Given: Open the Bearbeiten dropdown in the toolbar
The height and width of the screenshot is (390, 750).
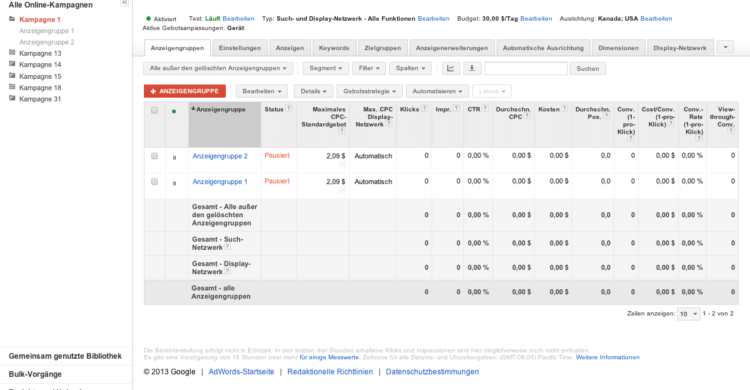Looking at the screenshot, I should [x=262, y=91].
